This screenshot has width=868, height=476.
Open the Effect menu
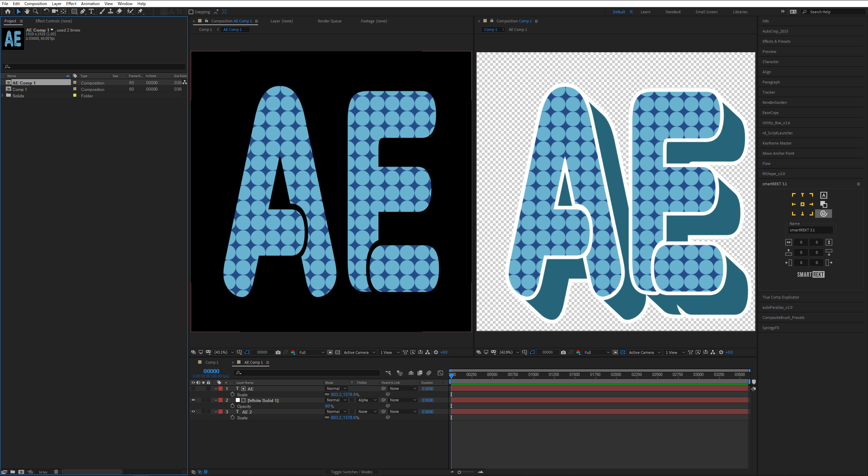pos(71,3)
